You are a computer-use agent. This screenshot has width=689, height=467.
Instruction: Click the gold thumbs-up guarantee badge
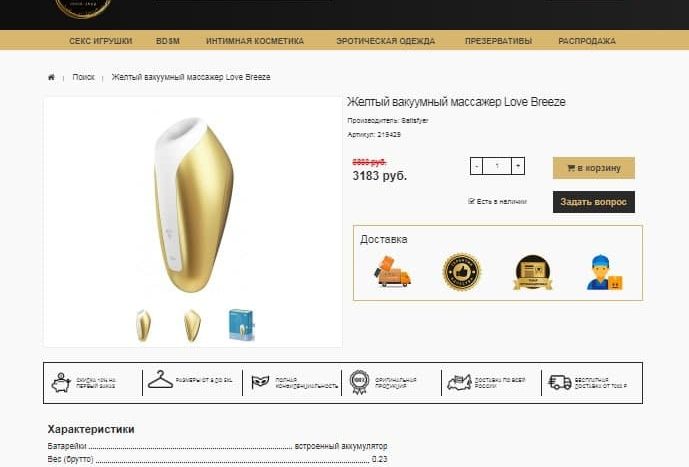(x=461, y=272)
